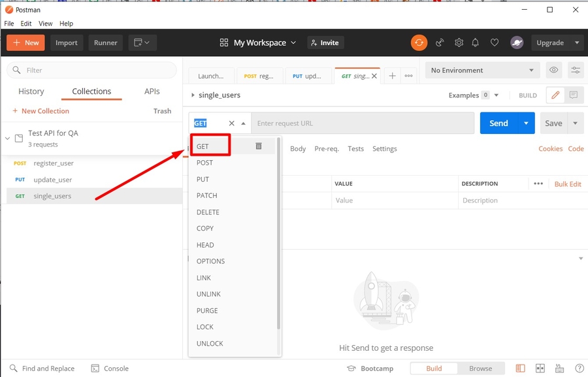The width and height of the screenshot is (588, 377).
Task: Open Settings via the gear icon
Action: click(459, 42)
